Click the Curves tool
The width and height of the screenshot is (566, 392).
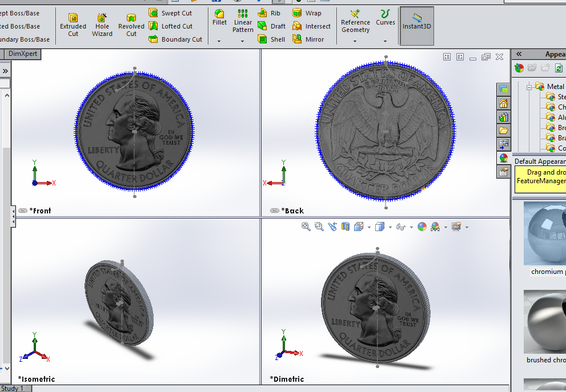(x=385, y=17)
